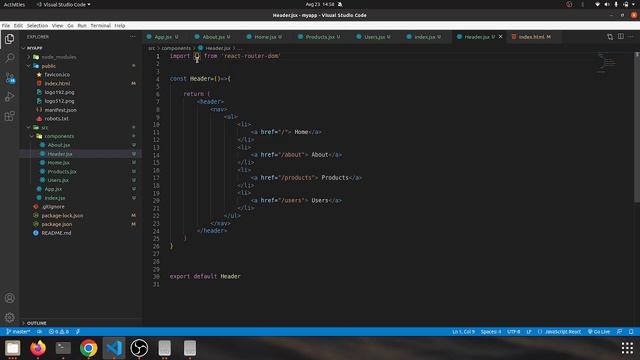Switch to the index.html tab
Image resolution: width=640 pixels, height=360 pixels.
tap(534, 37)
